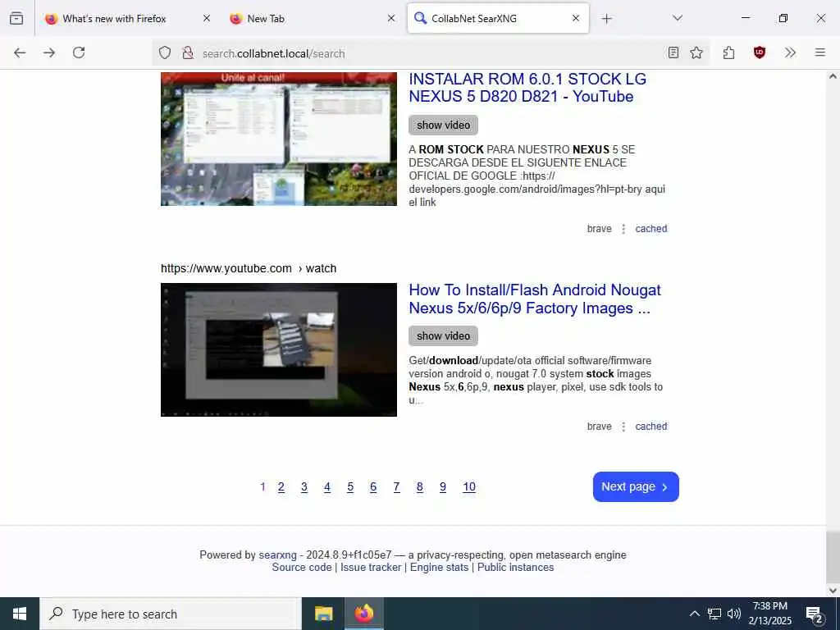Go to results page 9

pos(443,487)
